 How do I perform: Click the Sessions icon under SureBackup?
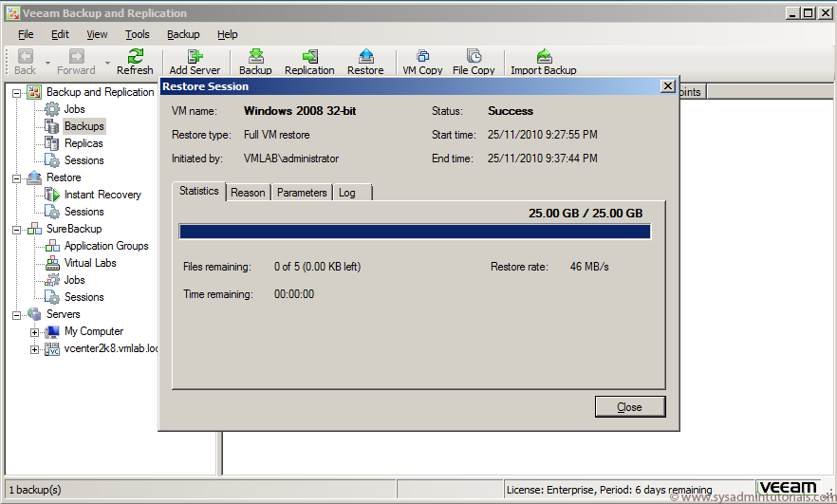pos(52,297)
